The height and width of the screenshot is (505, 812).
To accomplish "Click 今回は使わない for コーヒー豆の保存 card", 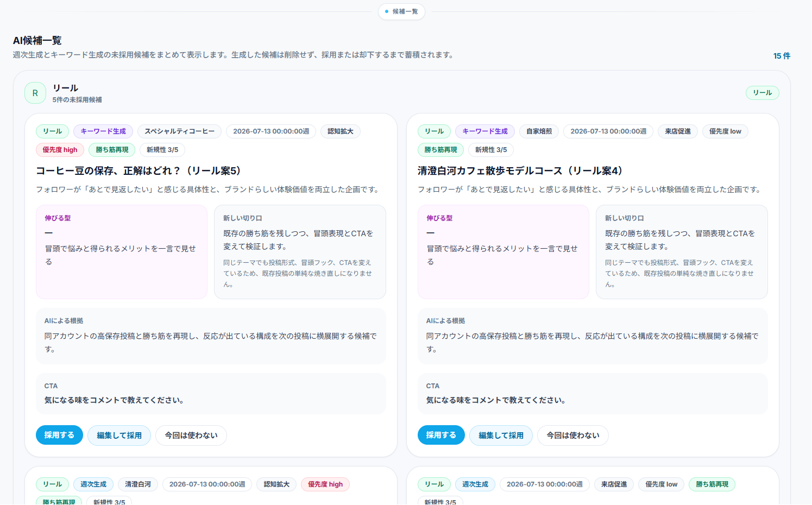I will pos(191,435).
